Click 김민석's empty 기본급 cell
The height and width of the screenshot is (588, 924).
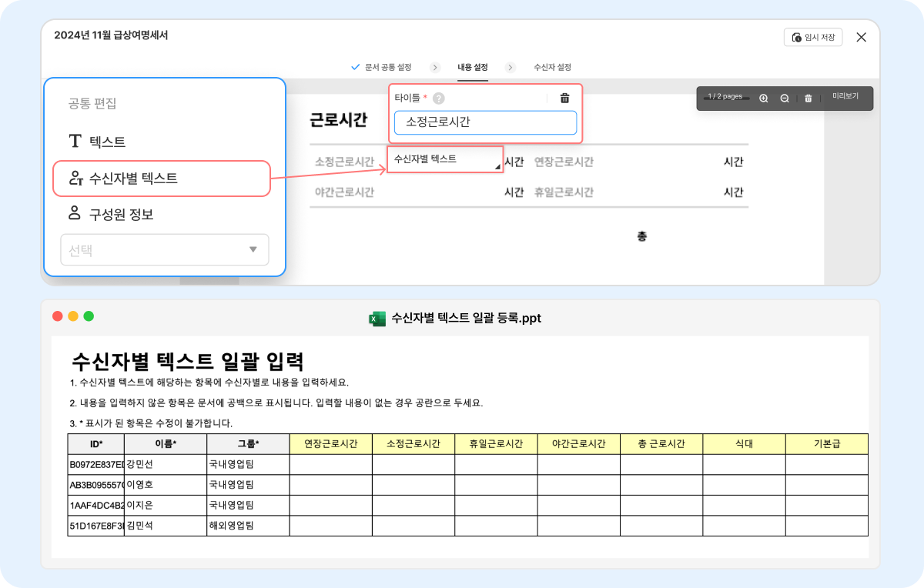(827, 526)
